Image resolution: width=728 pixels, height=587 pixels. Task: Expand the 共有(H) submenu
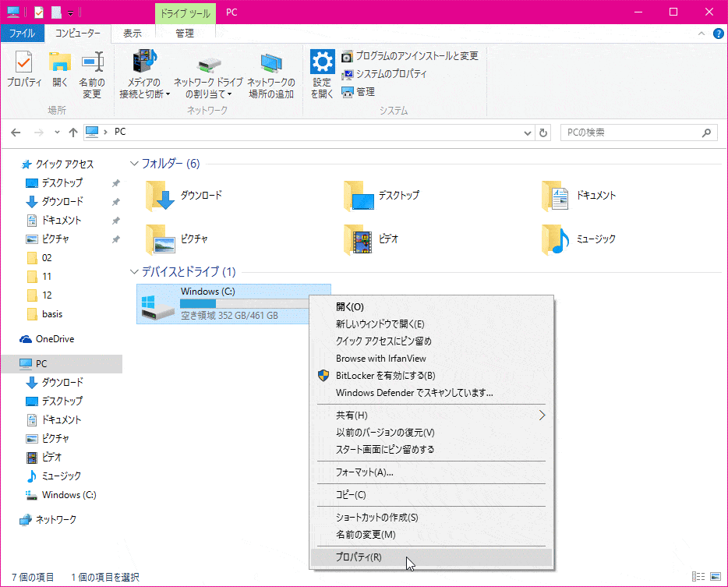coord(432,415)
